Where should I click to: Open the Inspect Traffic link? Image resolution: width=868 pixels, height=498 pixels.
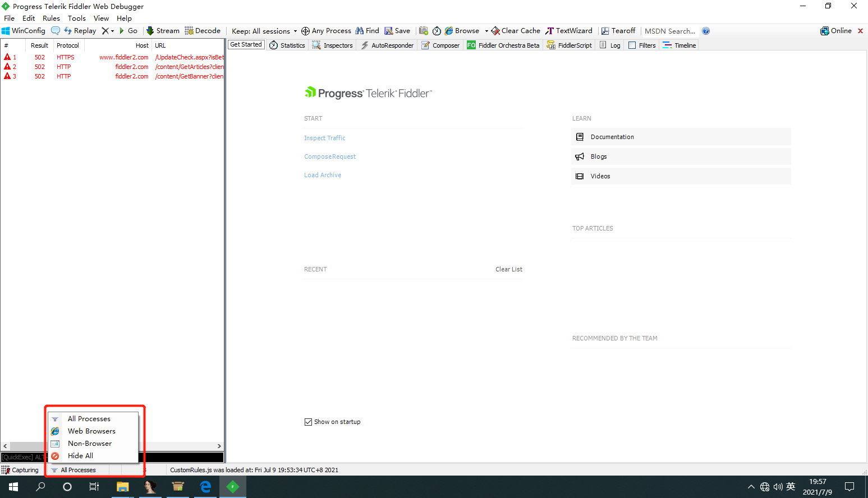click(325, 138)
